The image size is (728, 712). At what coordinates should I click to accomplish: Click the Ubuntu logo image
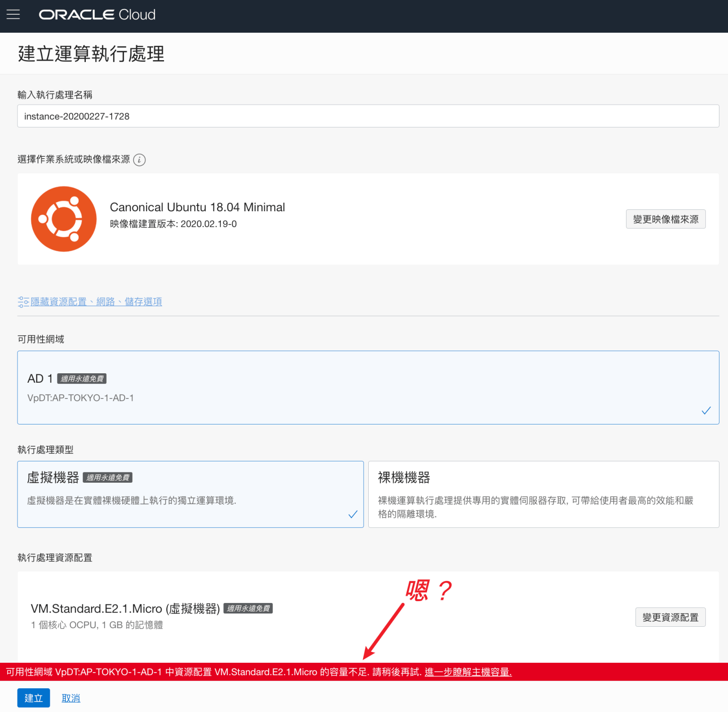pyautogui.click(x=64, y=219)
